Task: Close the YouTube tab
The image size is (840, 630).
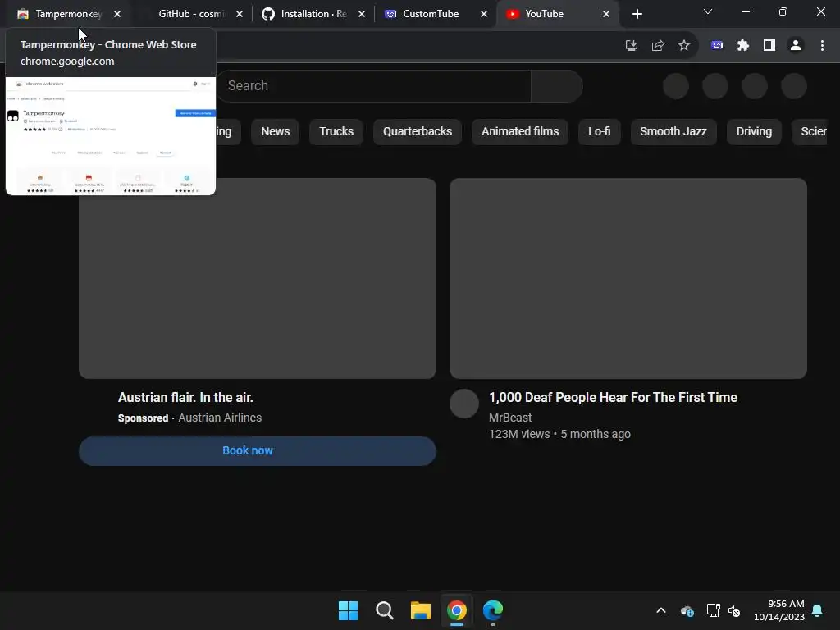Action: [x=606, y=14]
